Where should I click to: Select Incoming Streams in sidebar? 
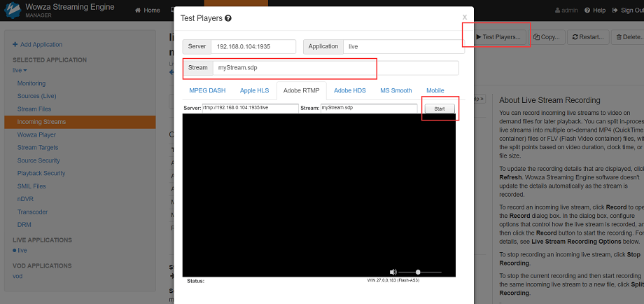click(x=80, y=122)
